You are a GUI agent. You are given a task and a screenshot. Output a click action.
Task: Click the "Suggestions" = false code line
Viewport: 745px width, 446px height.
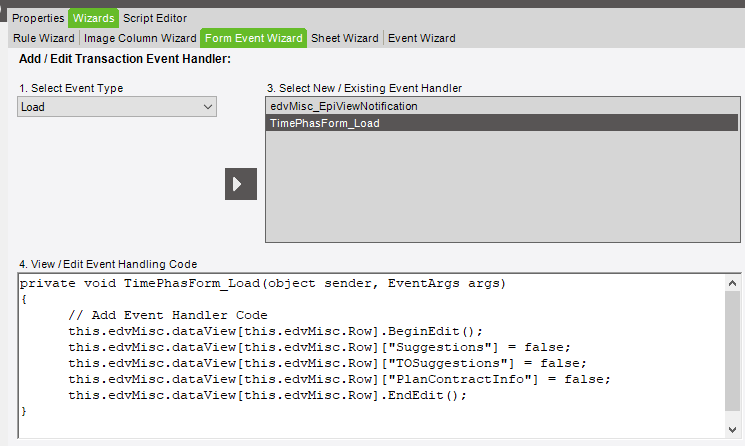point(319,347)
